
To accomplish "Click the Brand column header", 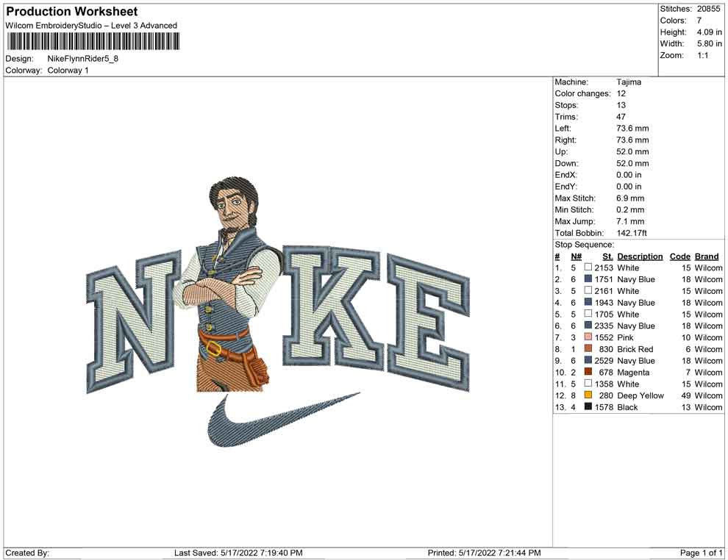I will click(x=707, y=256).
